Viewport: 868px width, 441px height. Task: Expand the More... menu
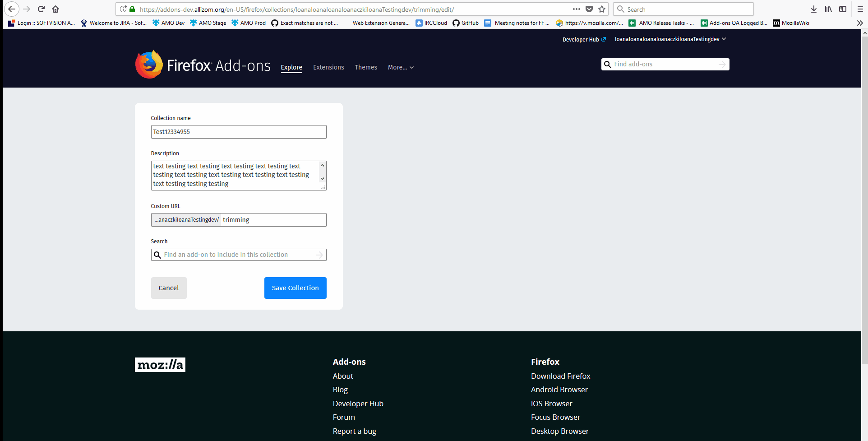click(x=401, y=67)
